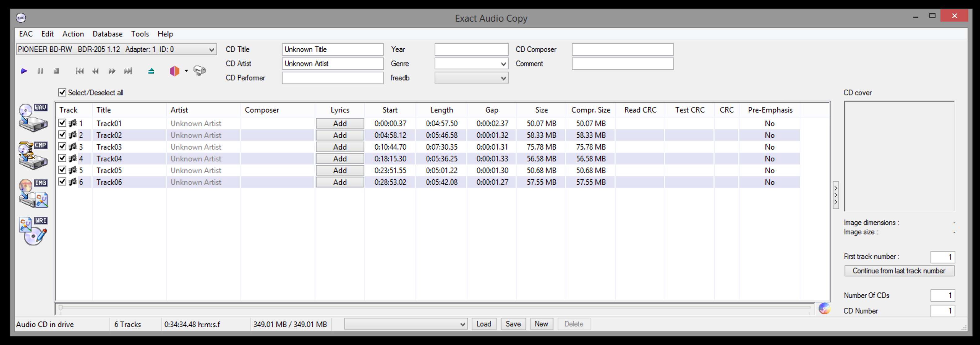Drag the progress bar slider
This screenshot has height=345, width=980.
(60, 306)
